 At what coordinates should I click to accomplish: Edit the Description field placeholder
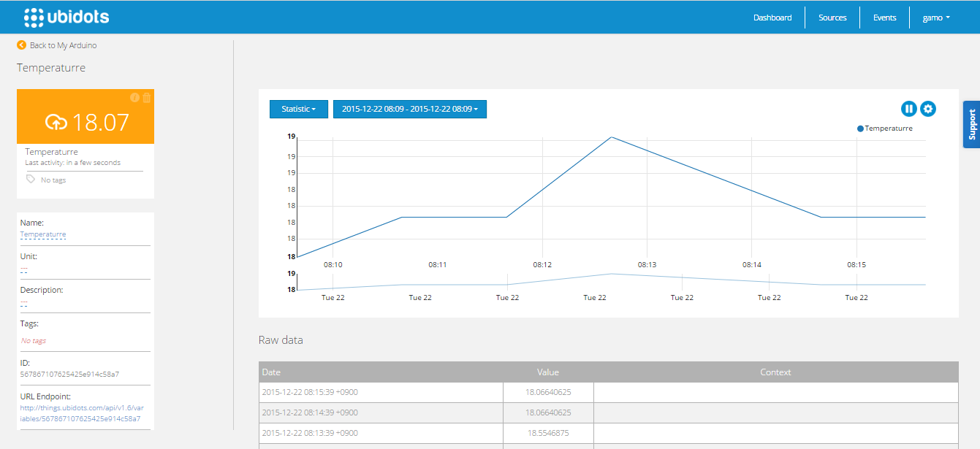point(24,302)
